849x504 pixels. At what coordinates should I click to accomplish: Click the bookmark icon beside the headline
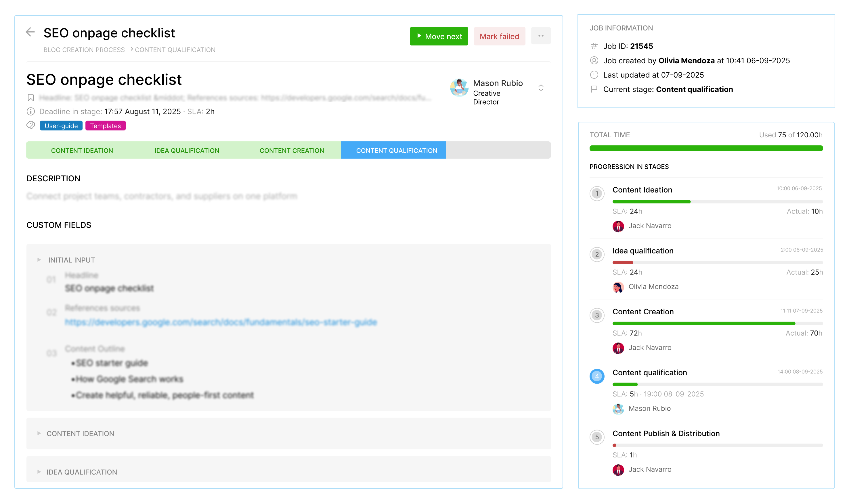coord(30,97)
